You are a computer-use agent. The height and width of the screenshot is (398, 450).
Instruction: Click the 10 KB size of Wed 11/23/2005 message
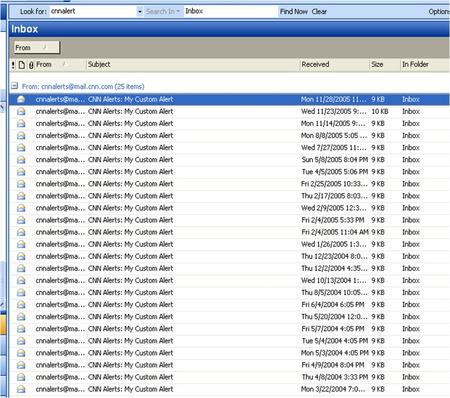coord(380,111)
